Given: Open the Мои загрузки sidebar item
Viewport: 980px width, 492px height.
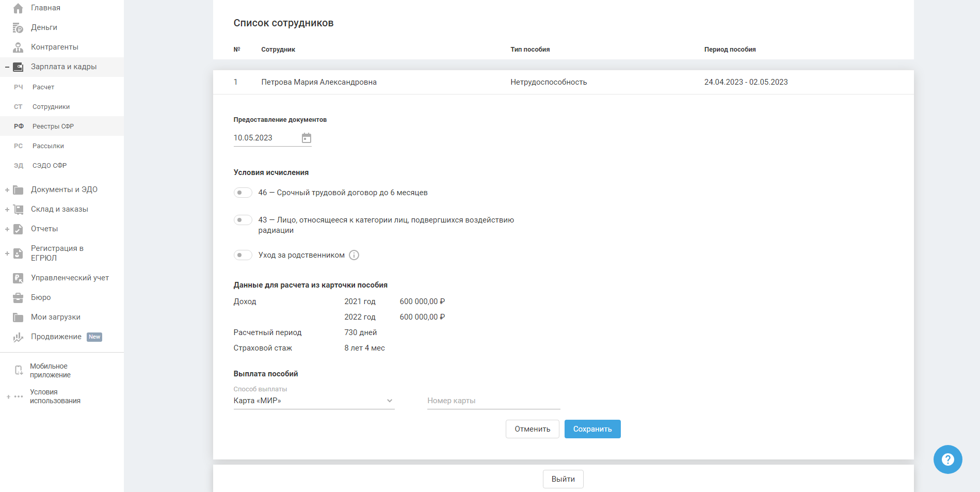Looking at the screenshot, I should 56,317.
